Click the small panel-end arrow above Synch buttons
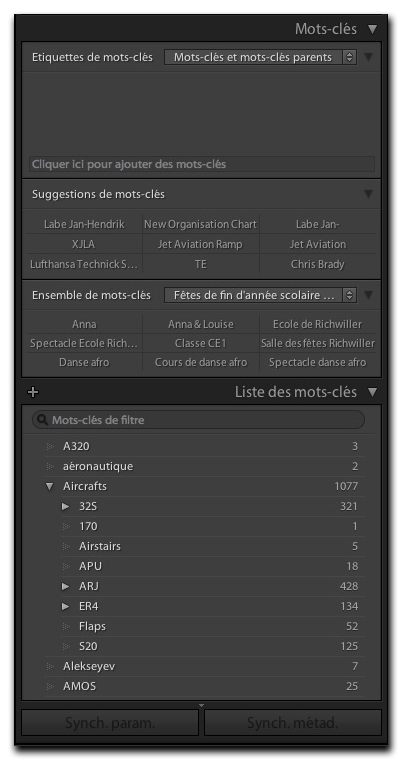Screen dimensions: 402x760 [x=202, y=705]
